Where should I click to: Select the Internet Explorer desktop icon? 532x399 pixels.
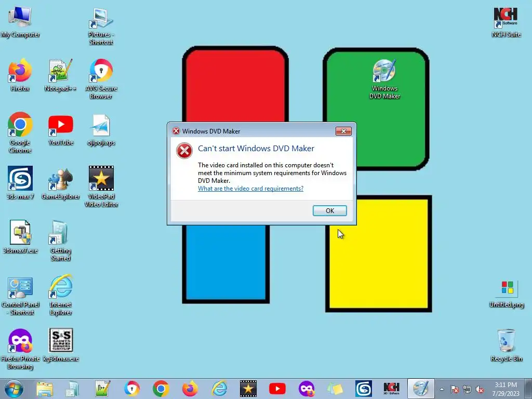(60, 295)
